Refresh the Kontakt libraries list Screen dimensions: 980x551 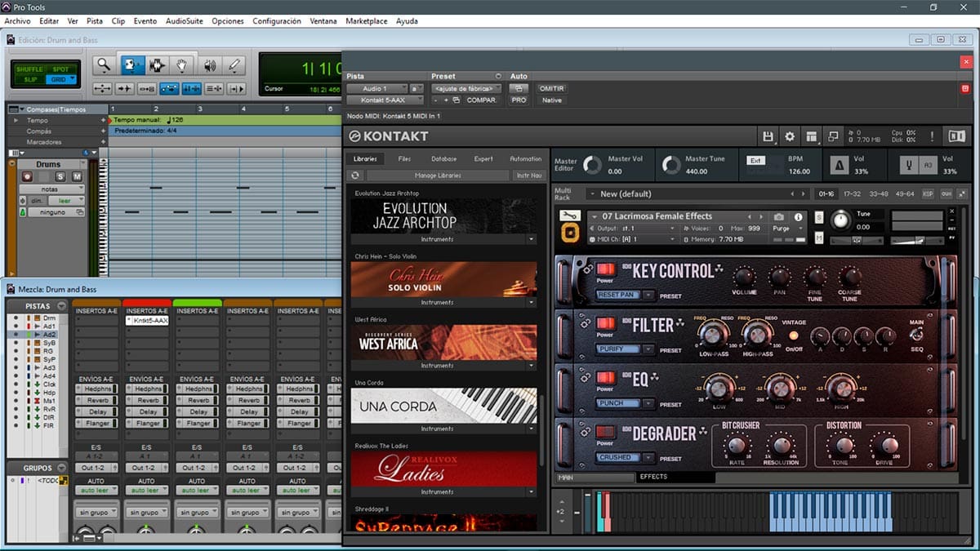coord(355,176)
